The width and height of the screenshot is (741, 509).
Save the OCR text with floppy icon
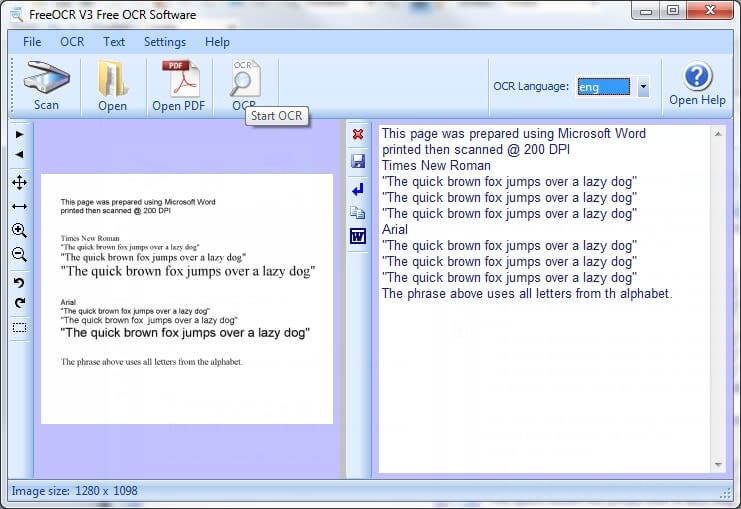(x=358, y=161)
